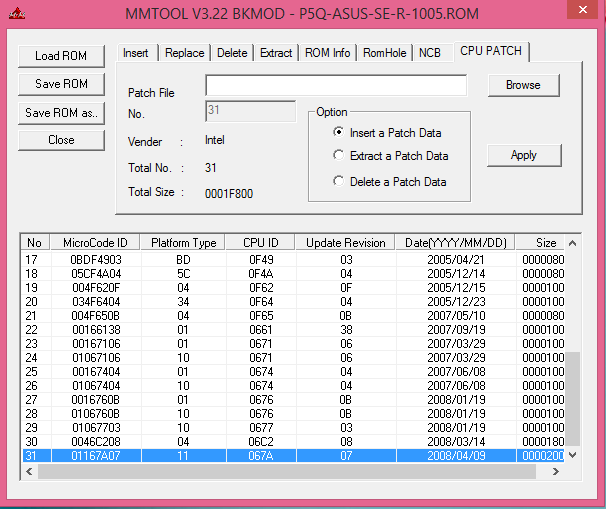This screenshot has height=509, width=606.
Task: Click the vertical scrollbar thumb
Action: coord(573,398)
